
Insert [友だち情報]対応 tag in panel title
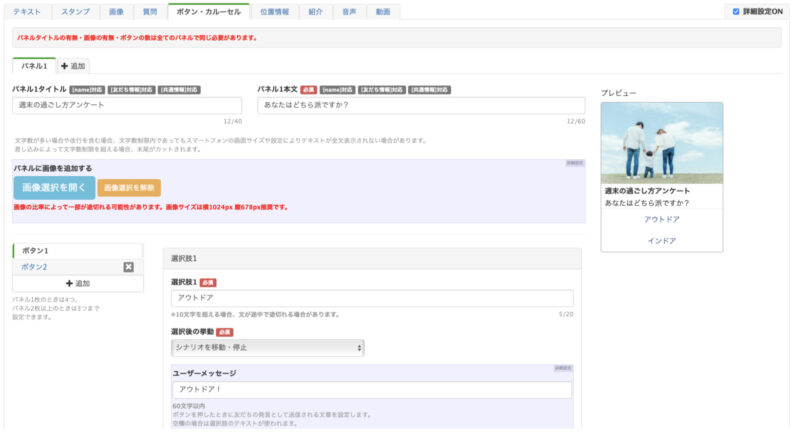pyautogui.click(x=131, y=89)
